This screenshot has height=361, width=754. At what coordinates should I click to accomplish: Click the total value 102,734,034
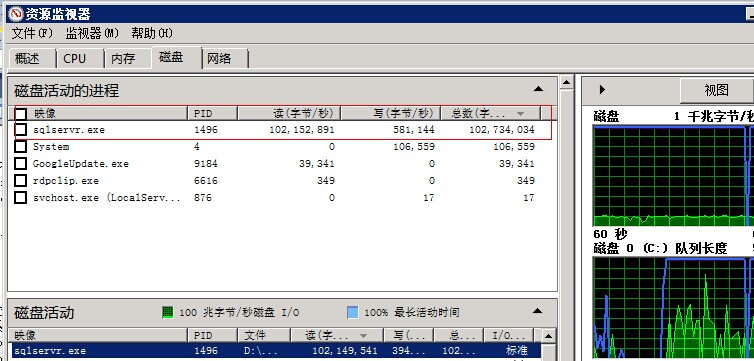tap(502, 130)
